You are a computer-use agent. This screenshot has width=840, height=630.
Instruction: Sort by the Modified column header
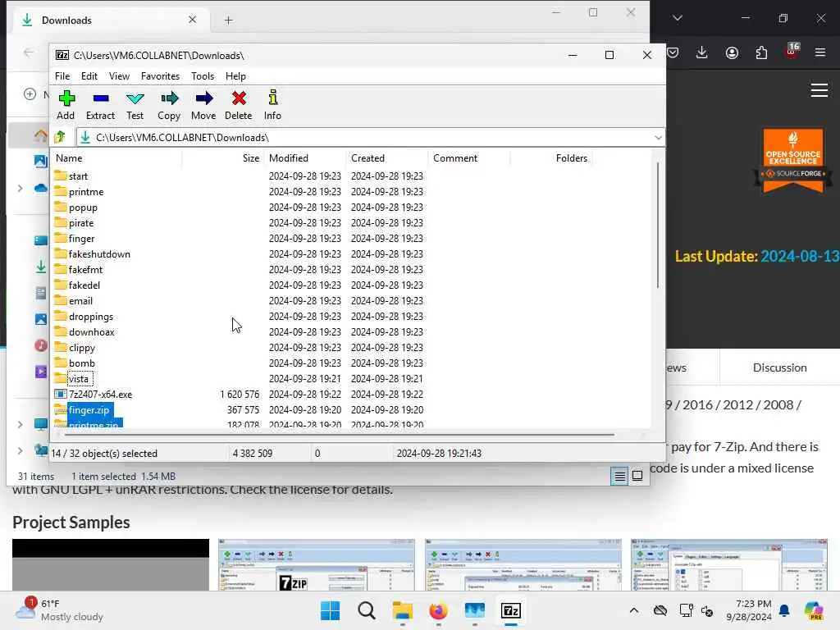305,158
